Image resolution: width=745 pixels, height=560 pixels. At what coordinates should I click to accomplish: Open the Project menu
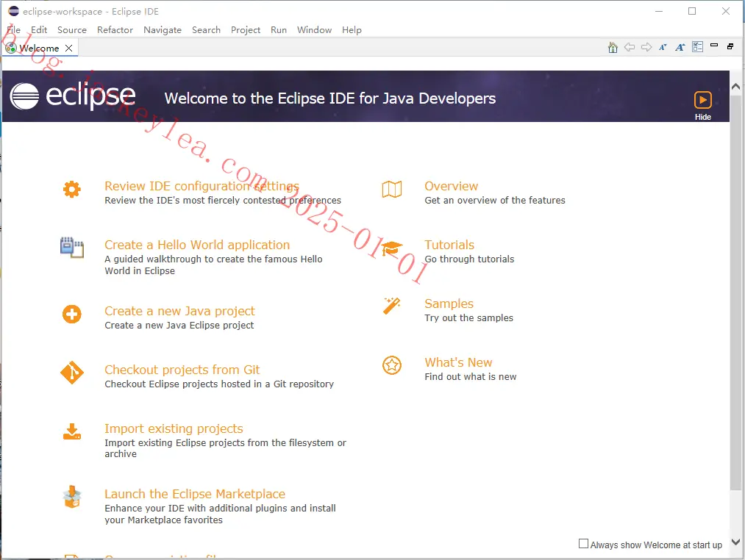pyautogui.click(x=246, y=30)
